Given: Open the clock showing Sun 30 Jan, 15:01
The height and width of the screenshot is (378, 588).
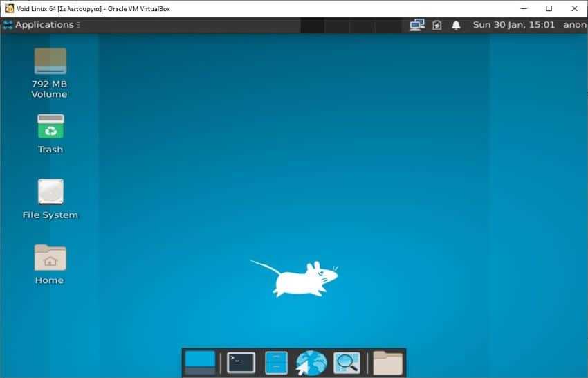Looking at the screenshot, I should (514, 25).
